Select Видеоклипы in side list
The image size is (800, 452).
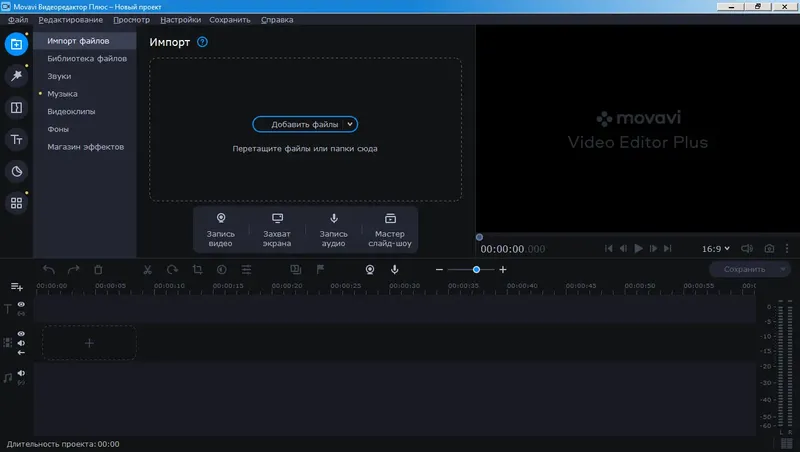click(x=85, y=111)
